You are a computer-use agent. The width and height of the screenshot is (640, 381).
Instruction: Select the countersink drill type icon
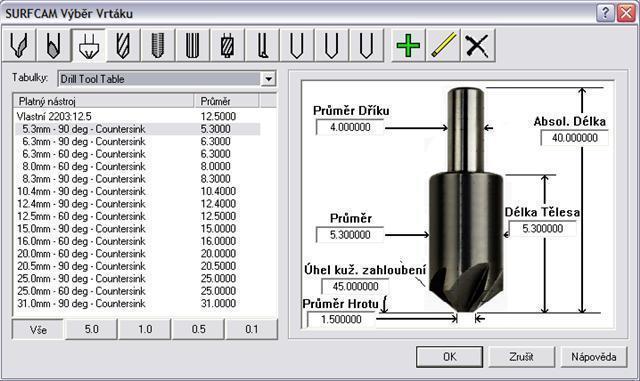point(89,45)
